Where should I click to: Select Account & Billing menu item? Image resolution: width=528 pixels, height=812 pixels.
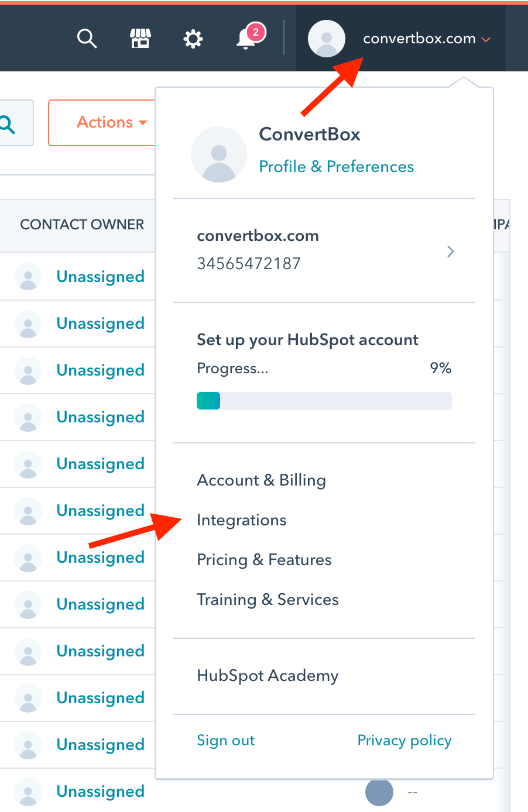coord(262,480)
